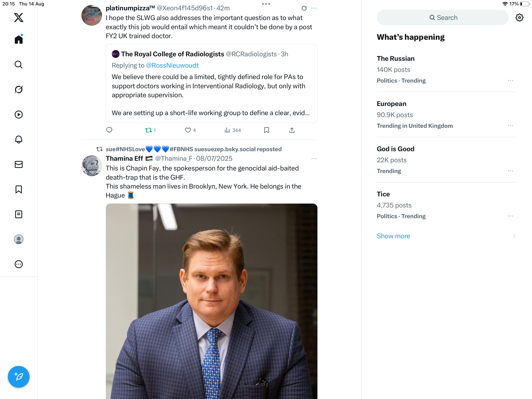532x399 pixels.
Task: Open the Chapin Fay photo
Action: click(211, 301)
